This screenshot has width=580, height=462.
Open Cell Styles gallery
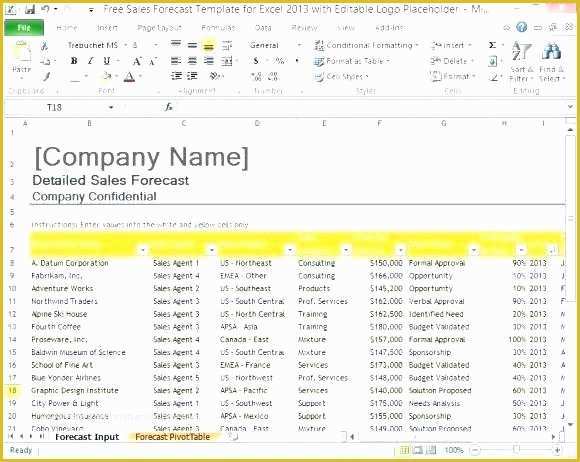[x=341, y=77]
